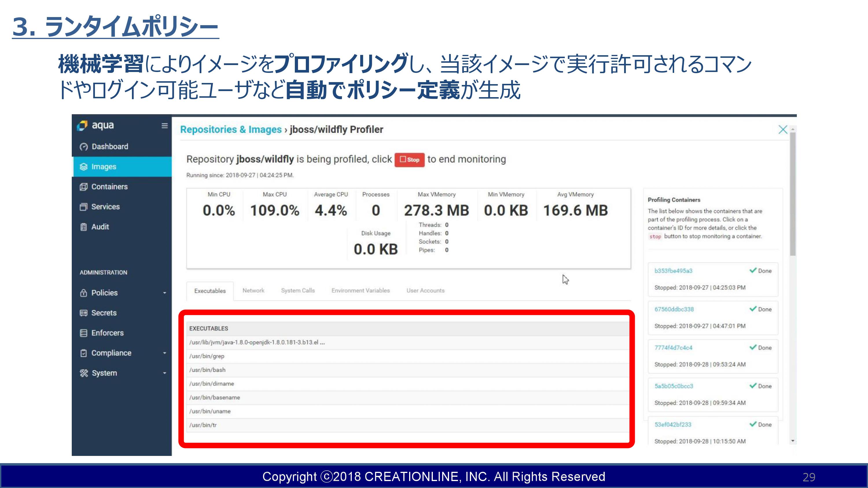Click the Images layers icon
This screenshot has width=868, height=488.
pyautogui.click(x=84, y=167)
